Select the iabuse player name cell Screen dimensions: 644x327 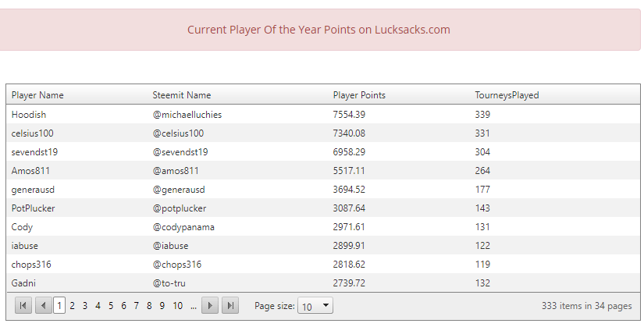pyautogui.click(x=25, y=246)
